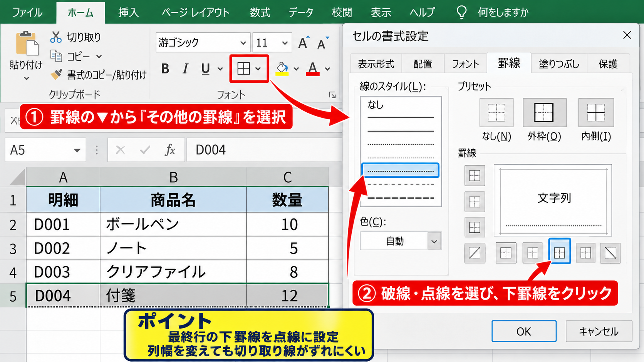644x362 pixels.
Task: Toggle the top border button
Action: tap(475, 176)
